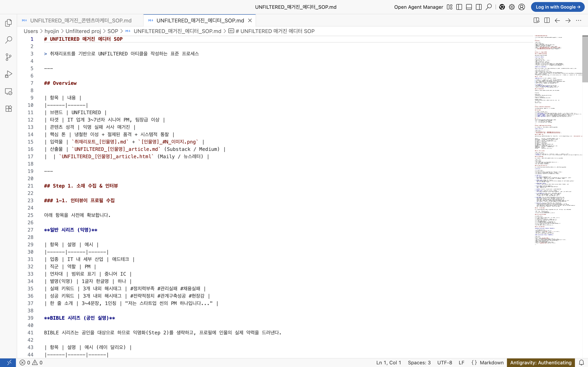Switch to 콘텐츠마케터_SOP.md tab
The height and width of the screenshot is (367, 588).
80,20
